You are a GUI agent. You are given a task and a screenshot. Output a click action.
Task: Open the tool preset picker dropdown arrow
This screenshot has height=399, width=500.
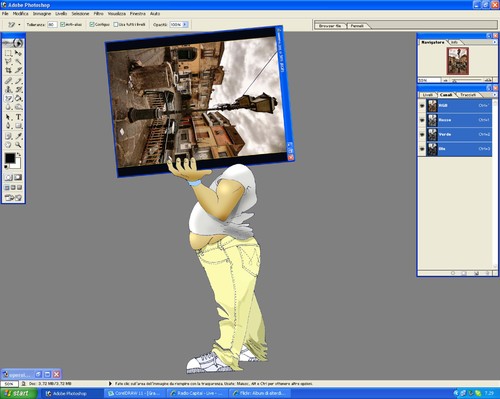(x=19, y=25)
